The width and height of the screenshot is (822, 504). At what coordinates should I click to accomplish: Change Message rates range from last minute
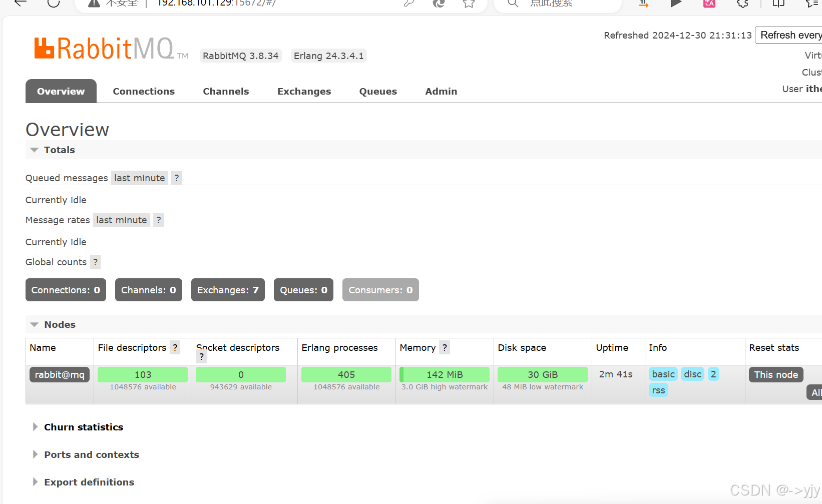tap(122, 220)
